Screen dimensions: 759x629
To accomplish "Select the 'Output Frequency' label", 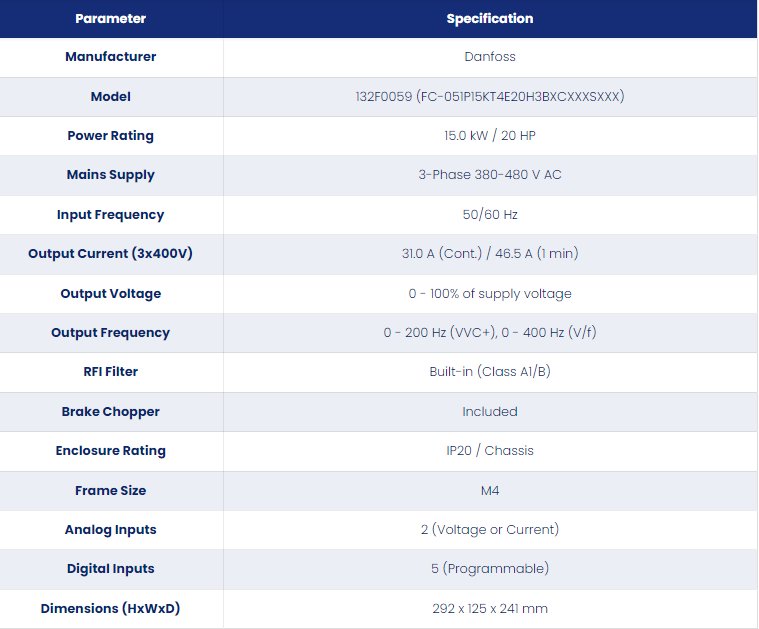I will point(110,333).
